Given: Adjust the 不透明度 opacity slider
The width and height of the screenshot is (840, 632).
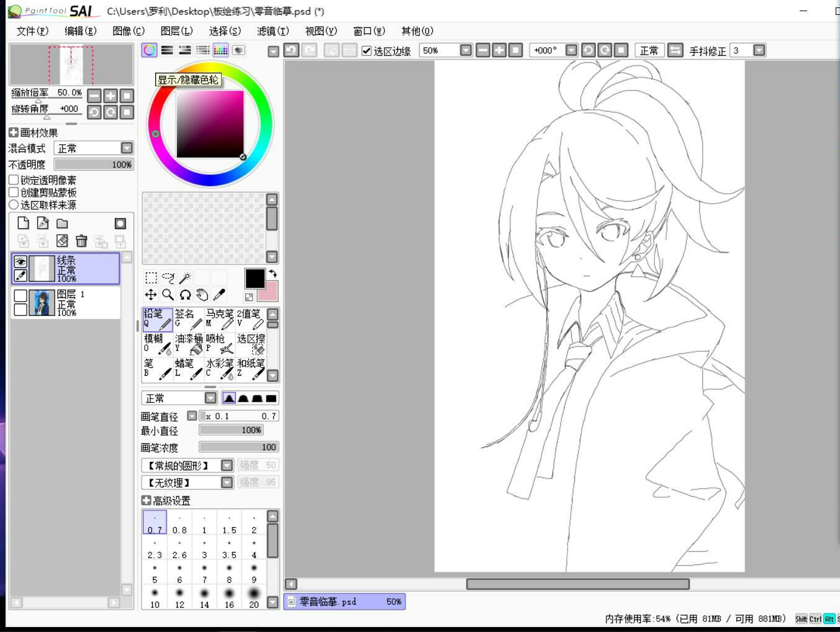Looking at the screenshot, I should point(94,165).
